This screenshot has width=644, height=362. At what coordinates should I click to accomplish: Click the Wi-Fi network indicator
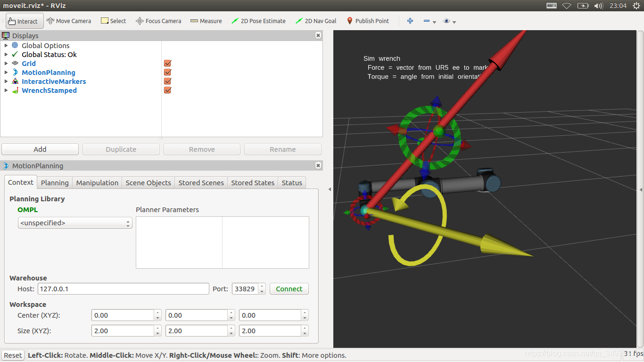coord(567,6)
